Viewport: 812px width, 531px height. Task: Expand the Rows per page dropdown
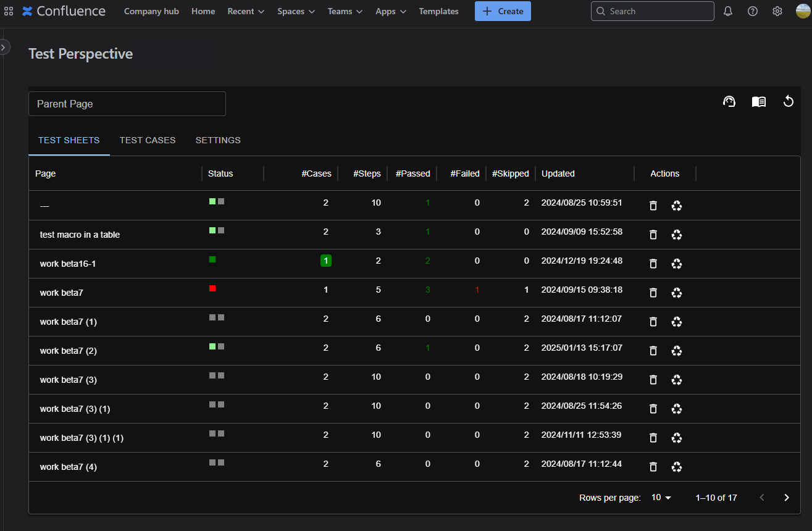(x=661, y=498)
